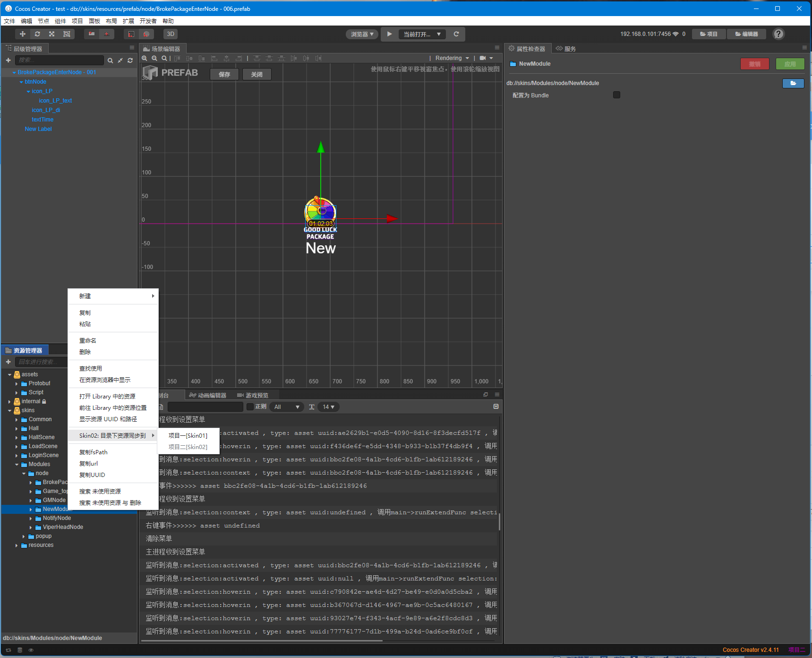Open the 编辑器 folder button
Viewport: 812px width, 658px height.
[x=747, y=34]
